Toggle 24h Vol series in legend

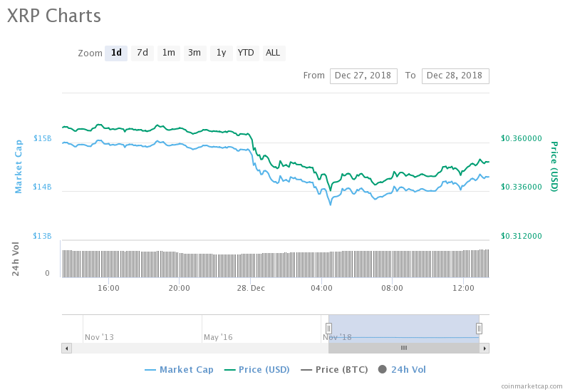click(x=402, y=370)
